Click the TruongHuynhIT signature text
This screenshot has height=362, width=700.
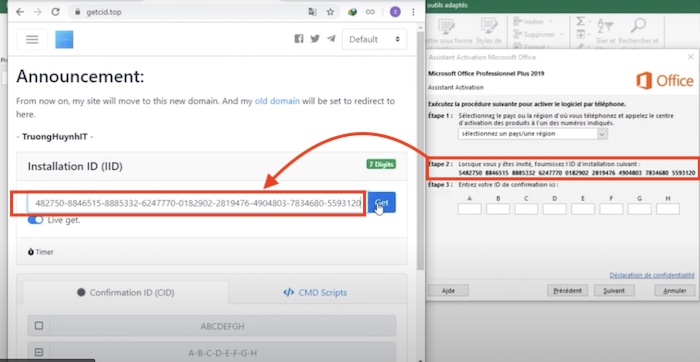click(x=55, y=137)
